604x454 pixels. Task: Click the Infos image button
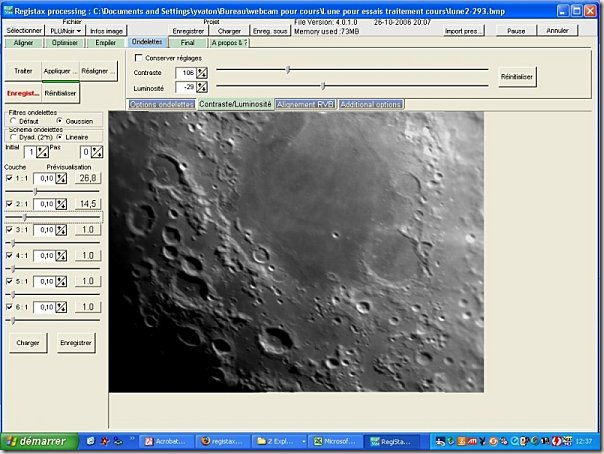[106, 31]
